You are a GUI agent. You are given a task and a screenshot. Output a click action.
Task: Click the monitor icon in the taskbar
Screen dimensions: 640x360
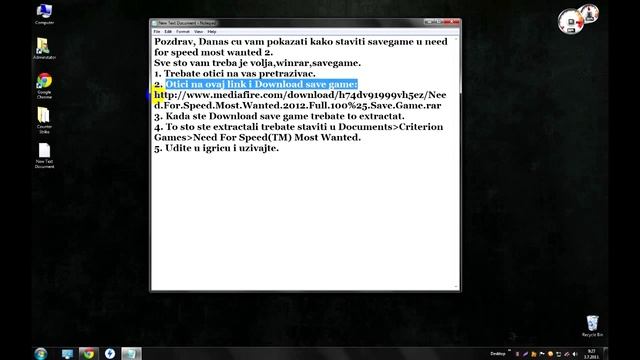click(67, 353)
